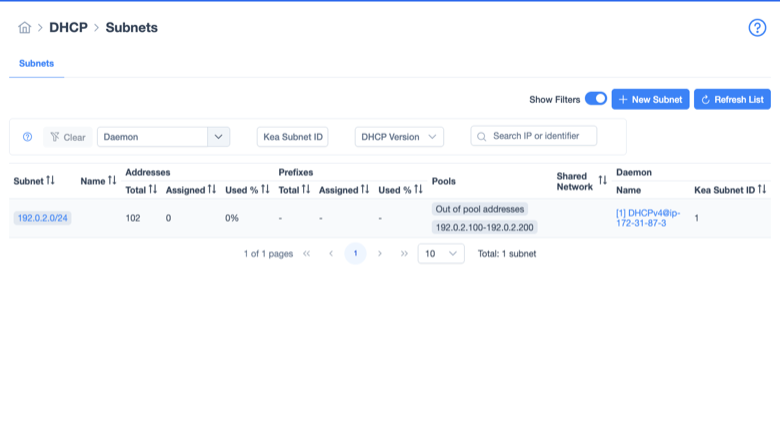Sort by Subnet column

(50, 180)
